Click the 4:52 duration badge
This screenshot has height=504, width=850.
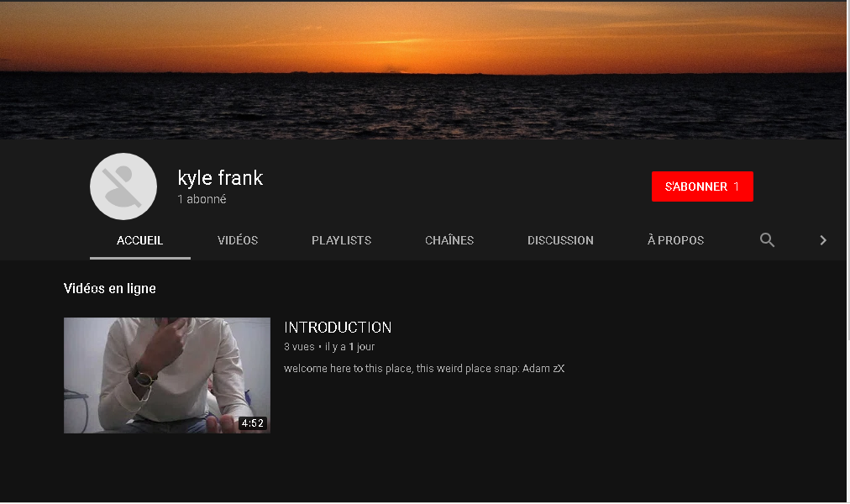253,423
